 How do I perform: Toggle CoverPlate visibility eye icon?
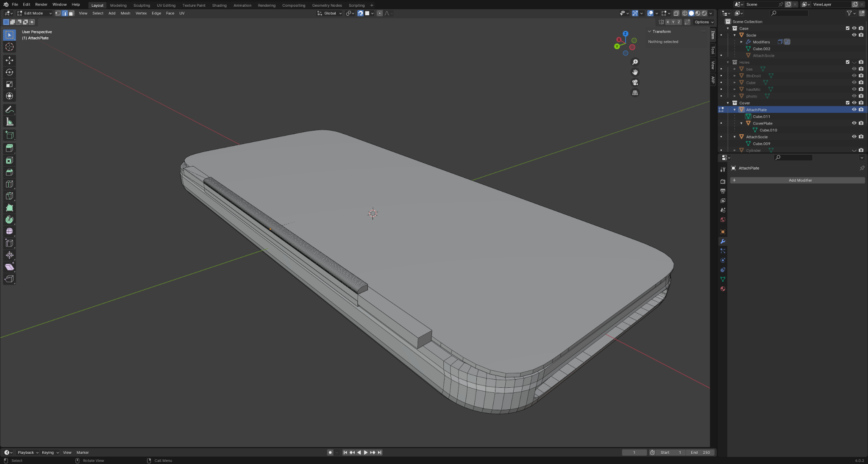click(854, 123)
